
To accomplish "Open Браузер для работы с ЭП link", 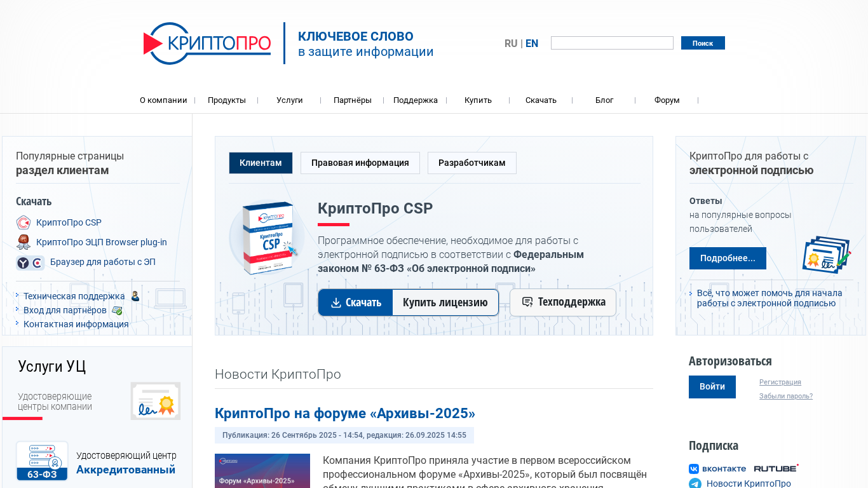I will [103, 262].
